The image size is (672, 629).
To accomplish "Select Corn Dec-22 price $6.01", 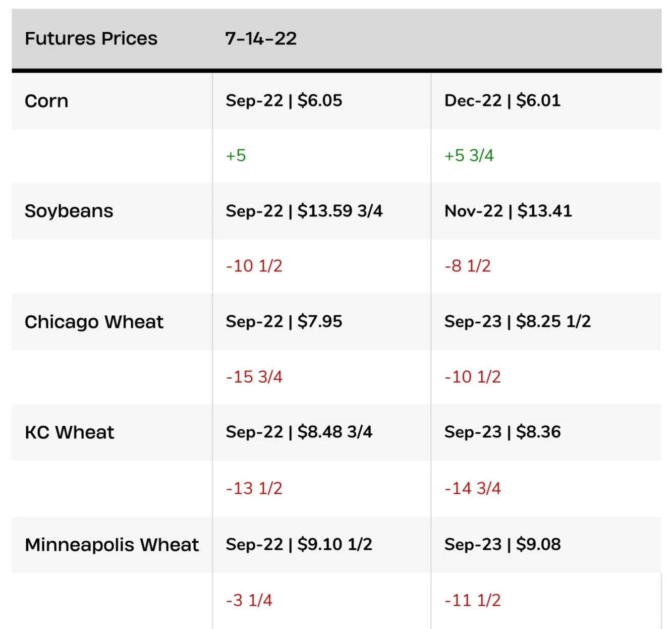I will tap(502, 100).
